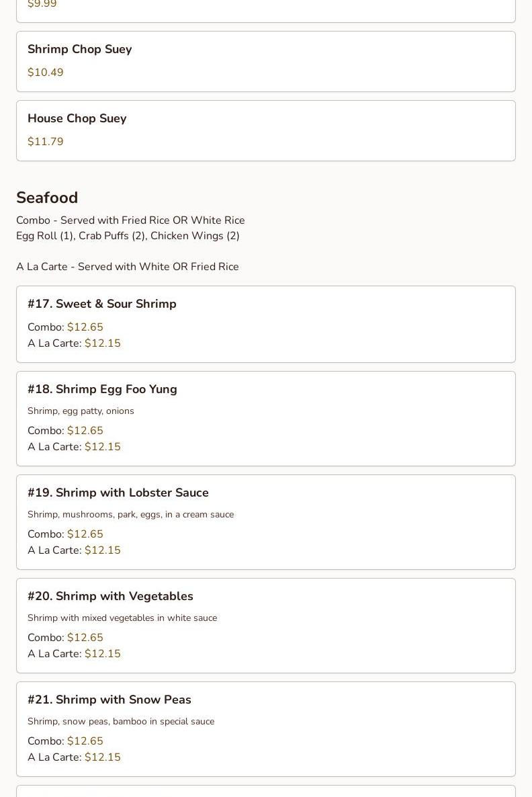Click the Seafood section heading
The width and height of the screenshot is (532, 797).
47,198
